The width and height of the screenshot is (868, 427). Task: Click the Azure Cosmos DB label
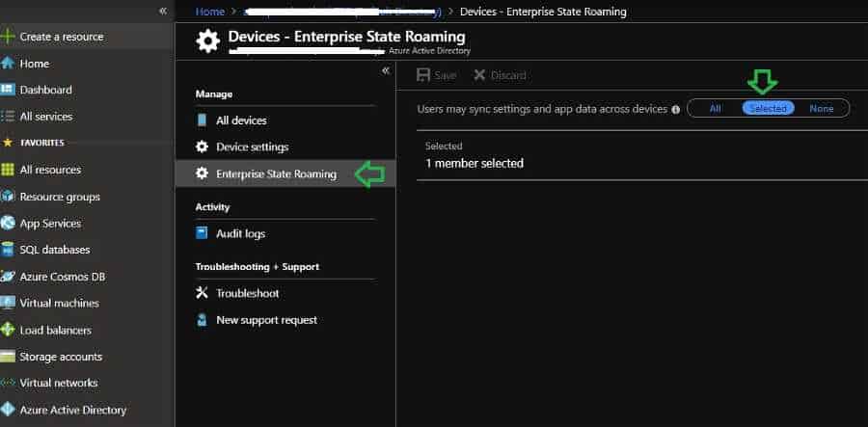click(63, 276)
